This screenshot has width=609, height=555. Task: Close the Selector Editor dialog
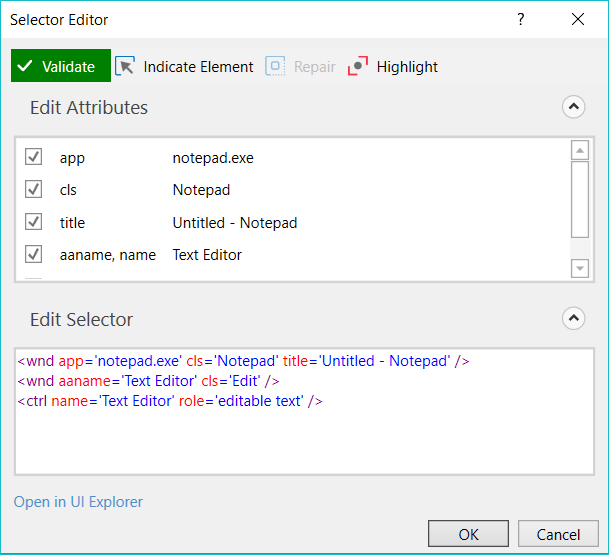578,19
